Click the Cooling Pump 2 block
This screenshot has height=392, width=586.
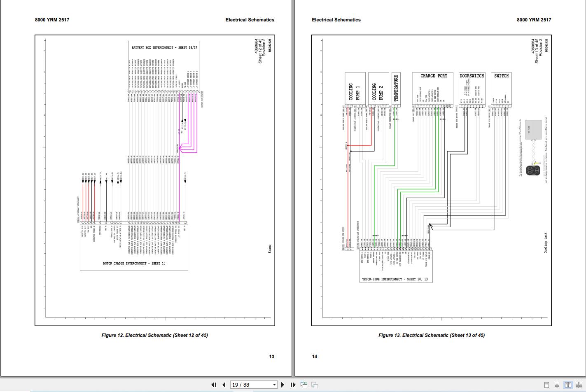coord(378,89)
